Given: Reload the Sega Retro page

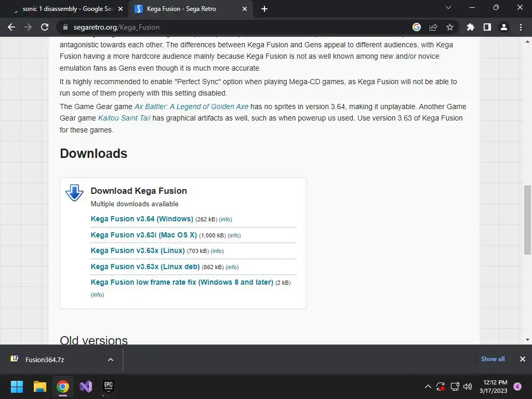Looking at the screenshot, I should click(45, 27).
